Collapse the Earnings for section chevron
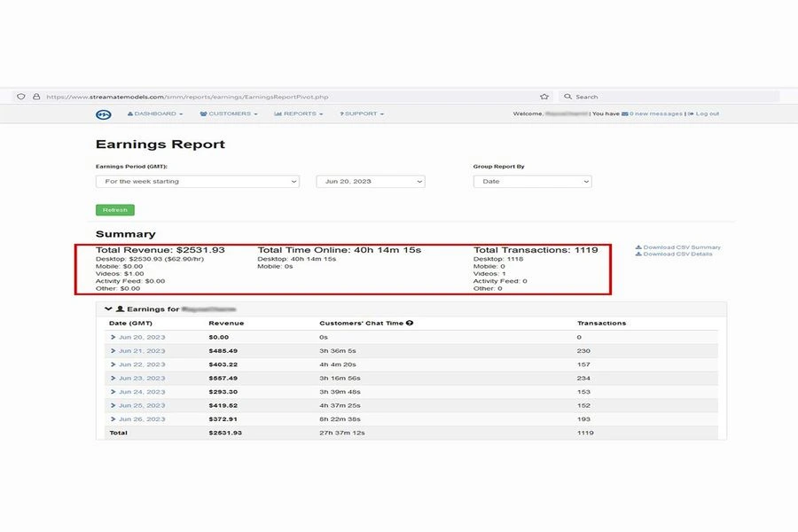798x532 pixels. pyautogui.click(x=108, y=309)
